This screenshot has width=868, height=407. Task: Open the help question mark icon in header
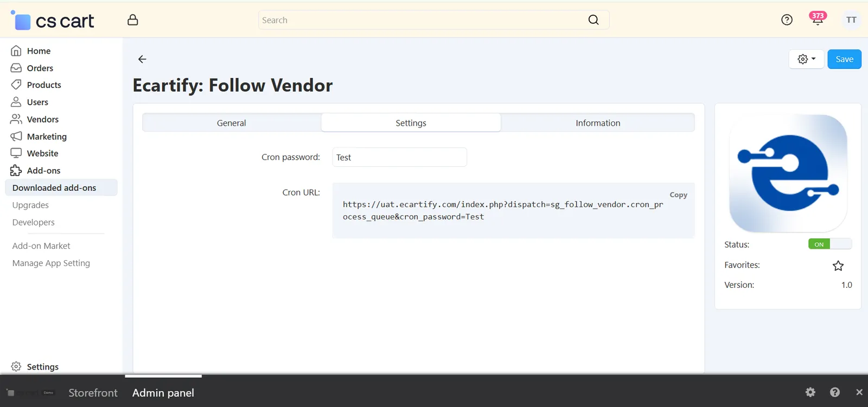pyautogui.click(x=787, y=20)
